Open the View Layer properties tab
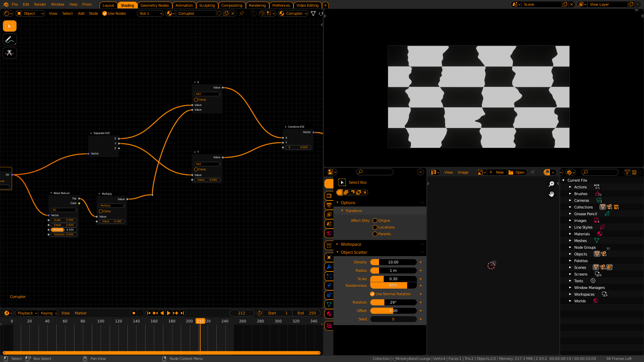 (329, 215)
